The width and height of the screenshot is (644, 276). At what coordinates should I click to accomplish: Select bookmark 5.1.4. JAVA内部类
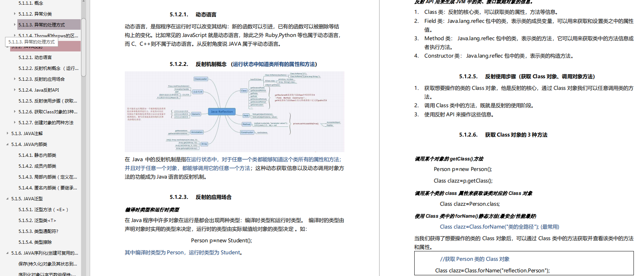[29, 144]
